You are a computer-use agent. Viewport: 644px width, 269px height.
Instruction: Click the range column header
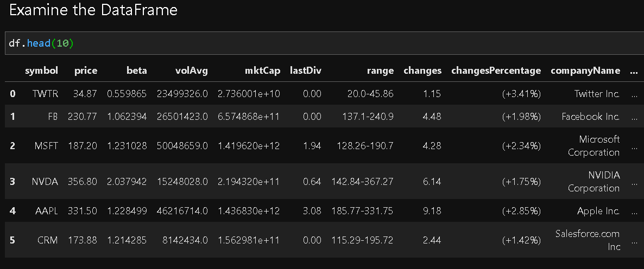(380, 71)
